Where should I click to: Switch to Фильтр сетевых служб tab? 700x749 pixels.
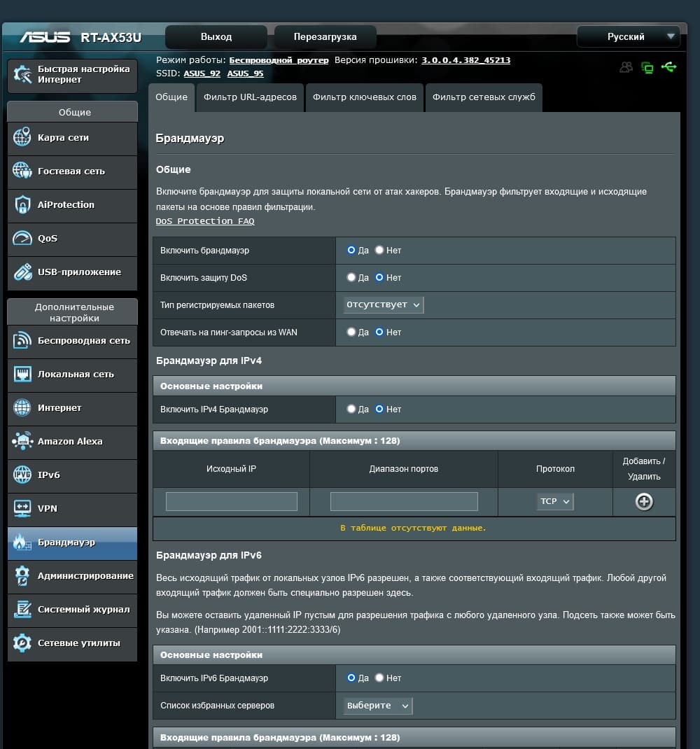tap(484, 97)
